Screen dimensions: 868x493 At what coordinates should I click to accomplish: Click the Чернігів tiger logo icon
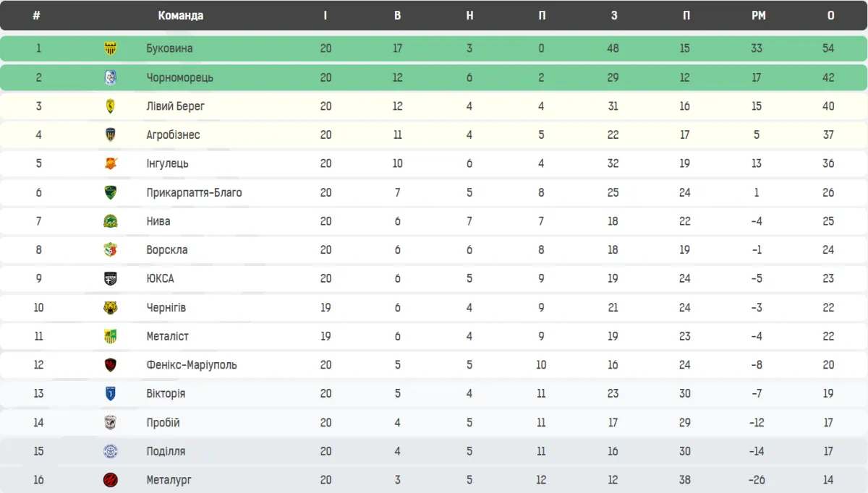[111, 308]
